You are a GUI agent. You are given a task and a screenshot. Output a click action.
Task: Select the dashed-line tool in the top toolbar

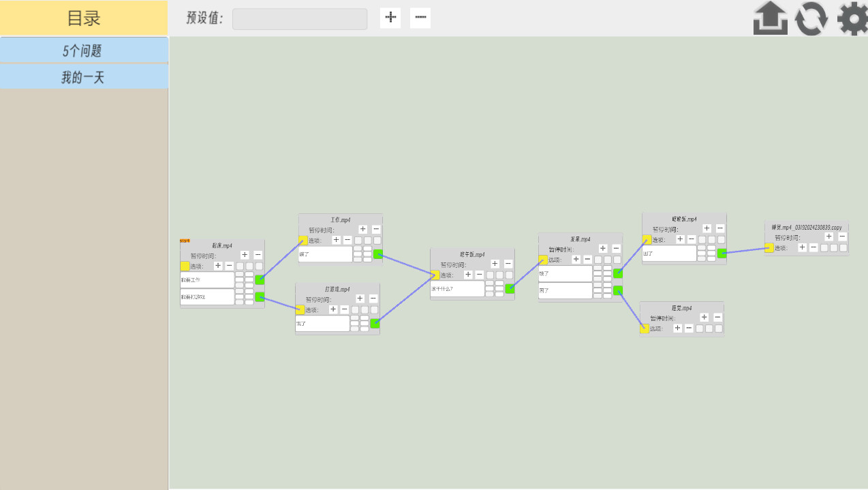pos(420,18)
